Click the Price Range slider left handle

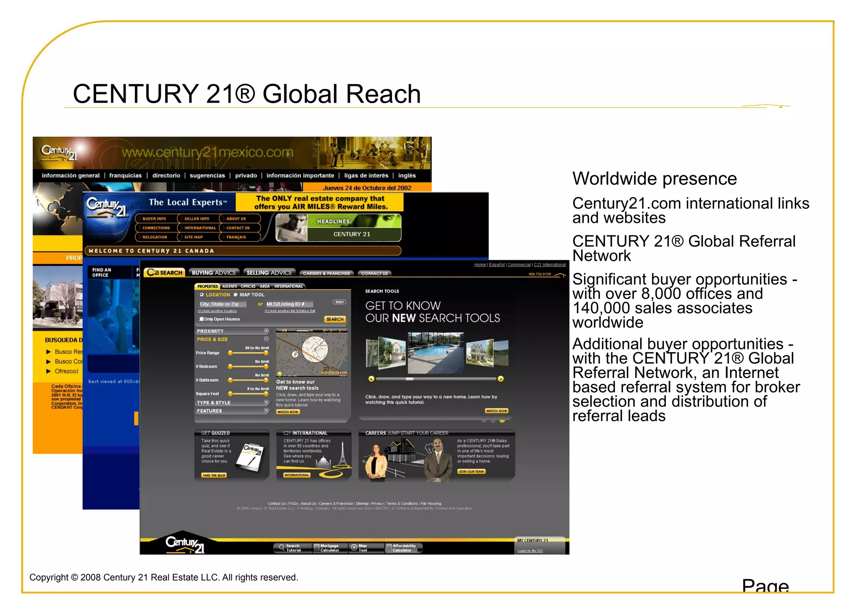click(x=230, y=353)
